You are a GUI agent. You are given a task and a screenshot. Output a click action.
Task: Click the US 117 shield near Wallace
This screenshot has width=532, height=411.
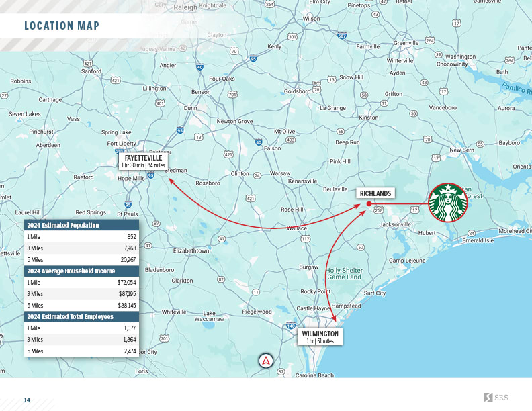pyautogui.click(x=306, y=238)
